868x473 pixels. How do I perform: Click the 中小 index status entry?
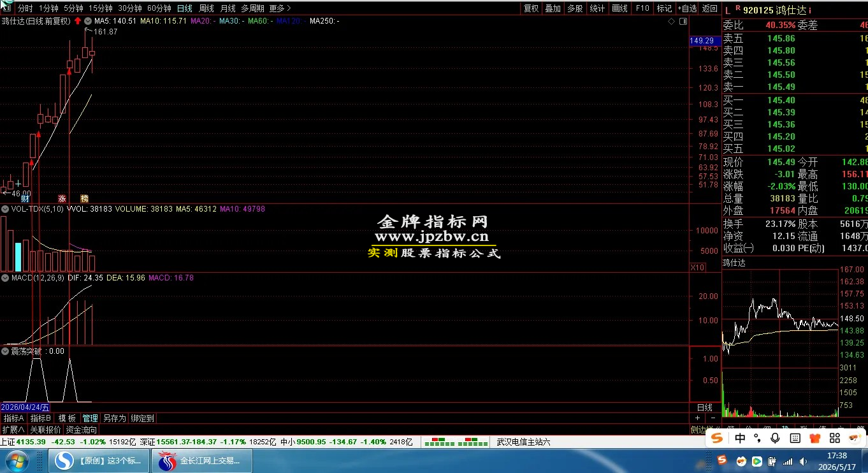[347, 442]
